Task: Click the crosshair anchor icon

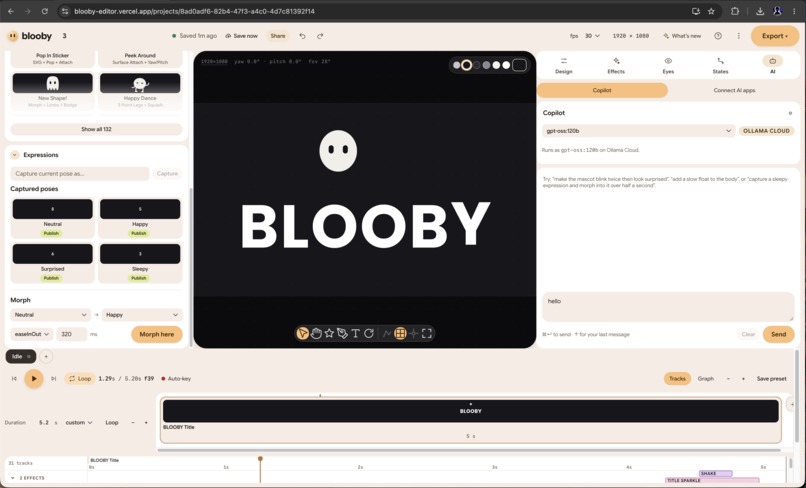Action: [413, 333]
